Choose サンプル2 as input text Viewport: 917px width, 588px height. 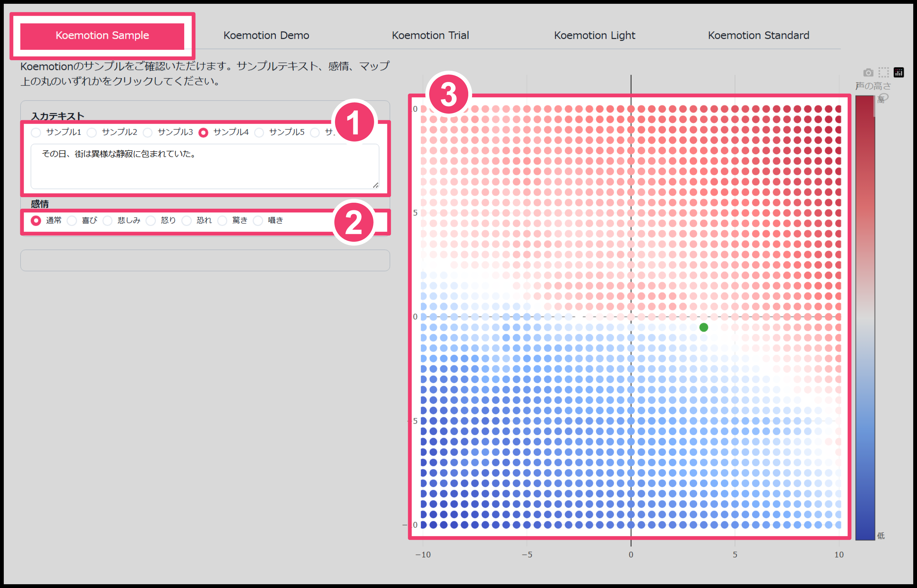point(92,133)
